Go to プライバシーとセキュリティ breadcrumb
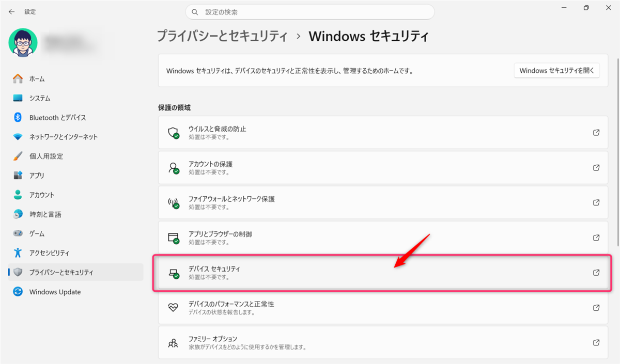 [x=222, y=36]
